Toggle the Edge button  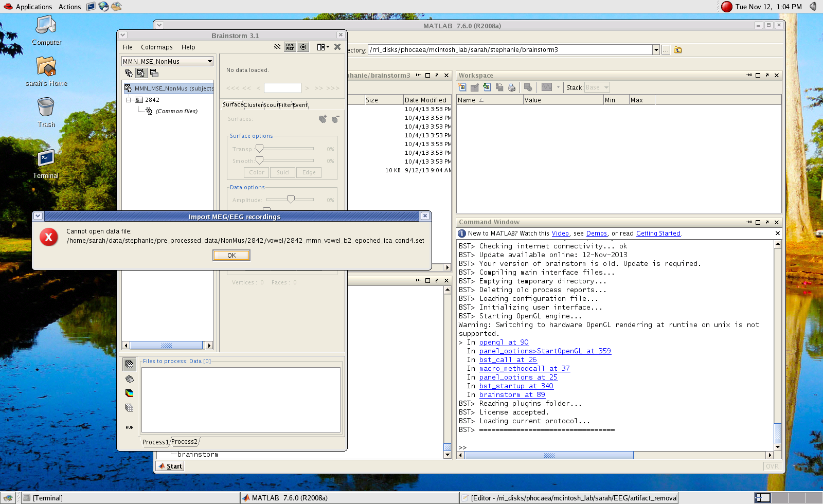309,172
